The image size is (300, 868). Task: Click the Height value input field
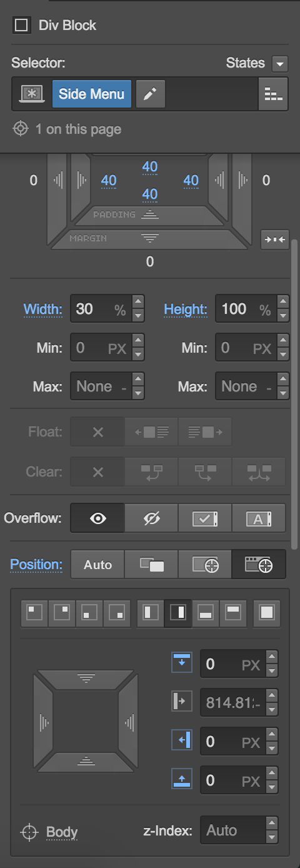pos(236,309)
